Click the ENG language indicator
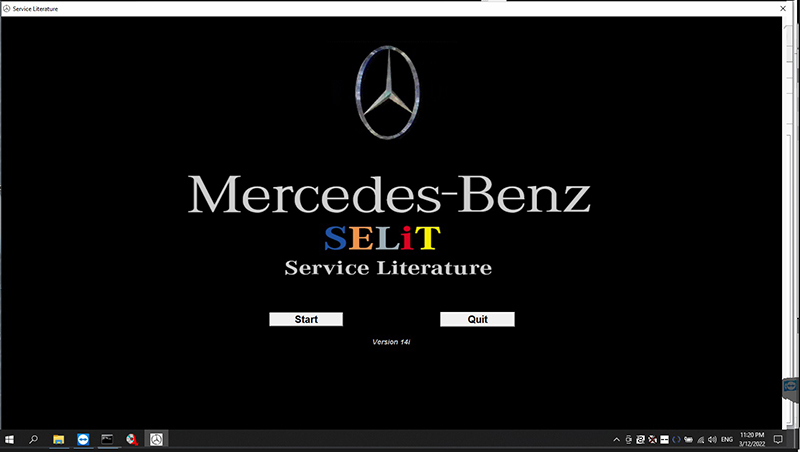This screenshot has height=452, width=800. point(727,439)
